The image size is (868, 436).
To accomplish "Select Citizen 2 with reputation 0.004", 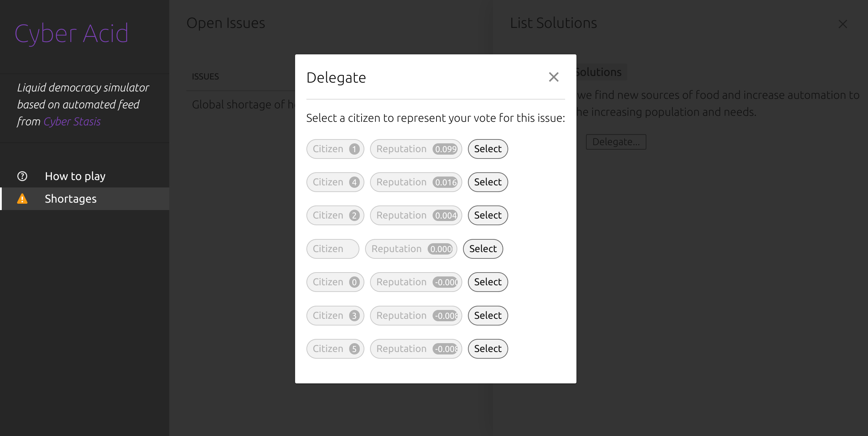I will [x=487, y=215].
